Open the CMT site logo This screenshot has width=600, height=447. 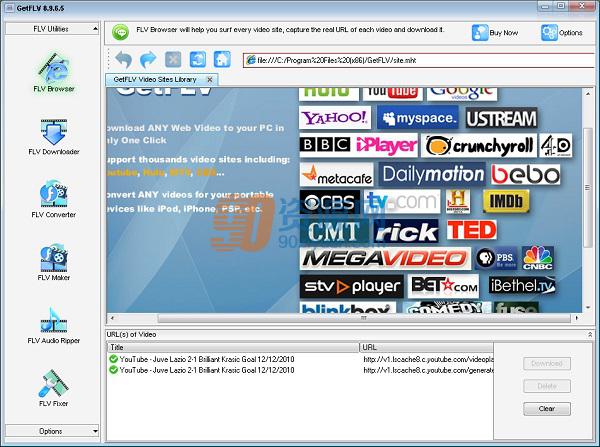click(334, 231)
